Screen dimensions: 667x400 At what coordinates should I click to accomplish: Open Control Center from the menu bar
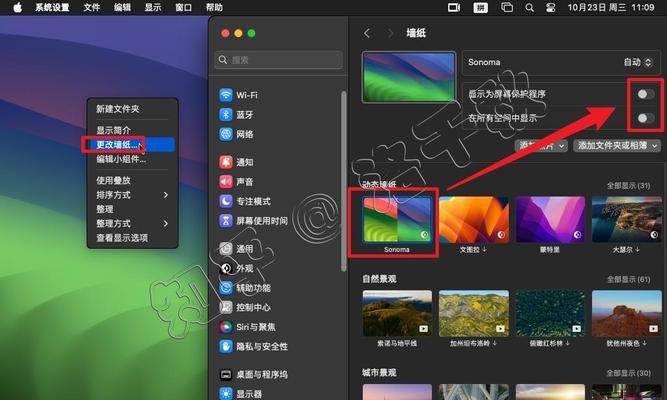pos(550,7)
